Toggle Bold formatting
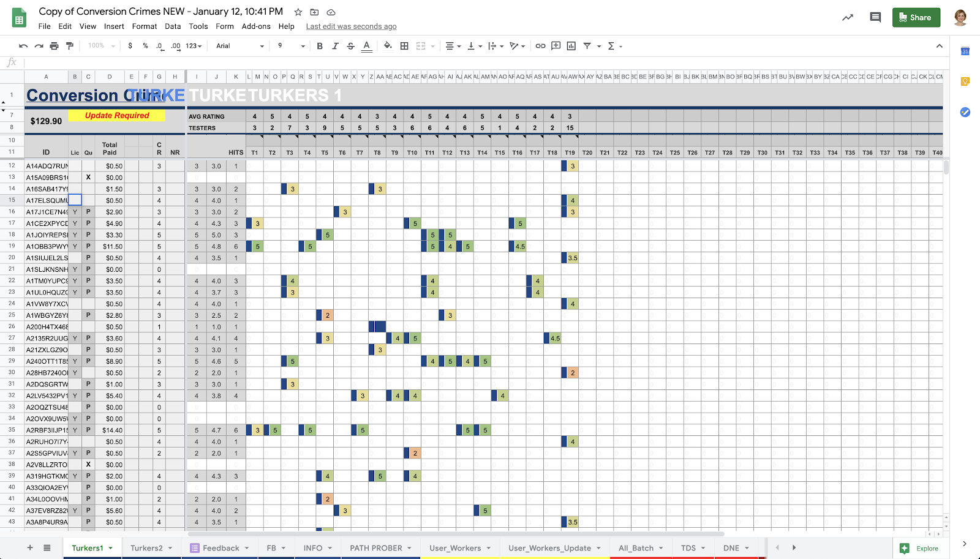Viewport: 980px width, 559px height. 320,46
